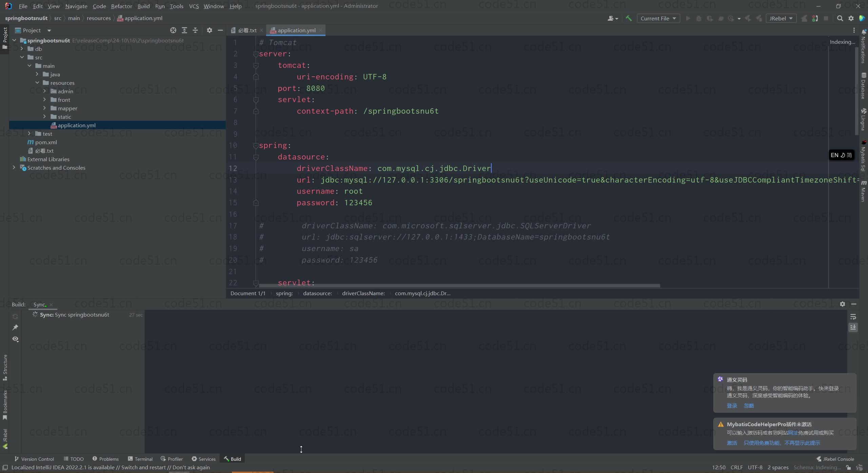Click the 登录 link in the 通义灵码 notification

click(x=732, y=406)
